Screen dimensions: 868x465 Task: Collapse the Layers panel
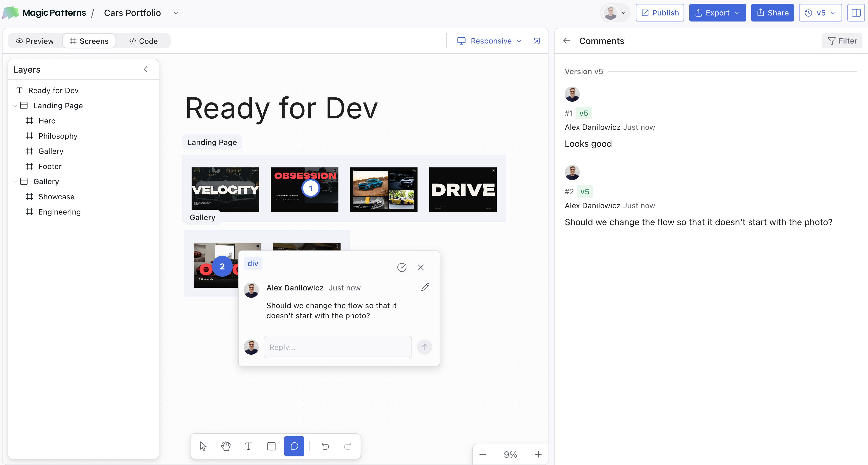pos(146,70)
